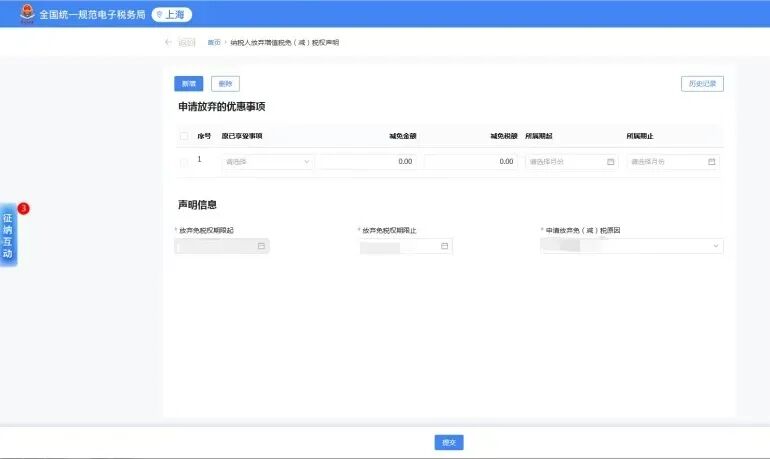Click the tax bureau emblem logo

[x=28, y=13]
